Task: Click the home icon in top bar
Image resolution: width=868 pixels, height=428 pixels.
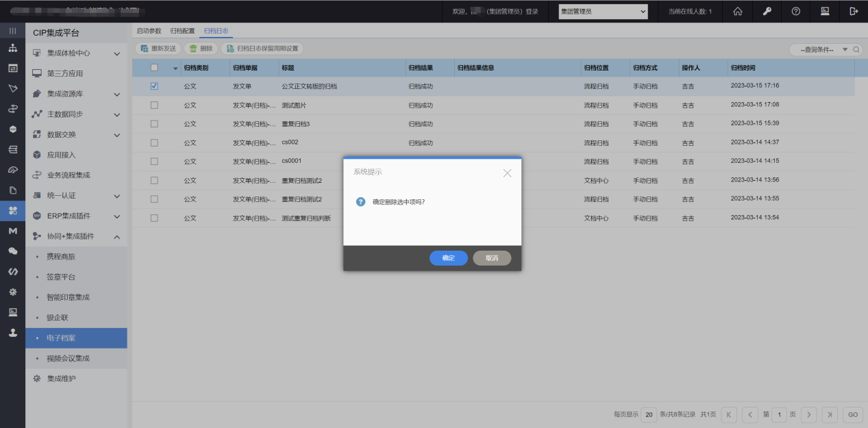Action: click(738, 11)
